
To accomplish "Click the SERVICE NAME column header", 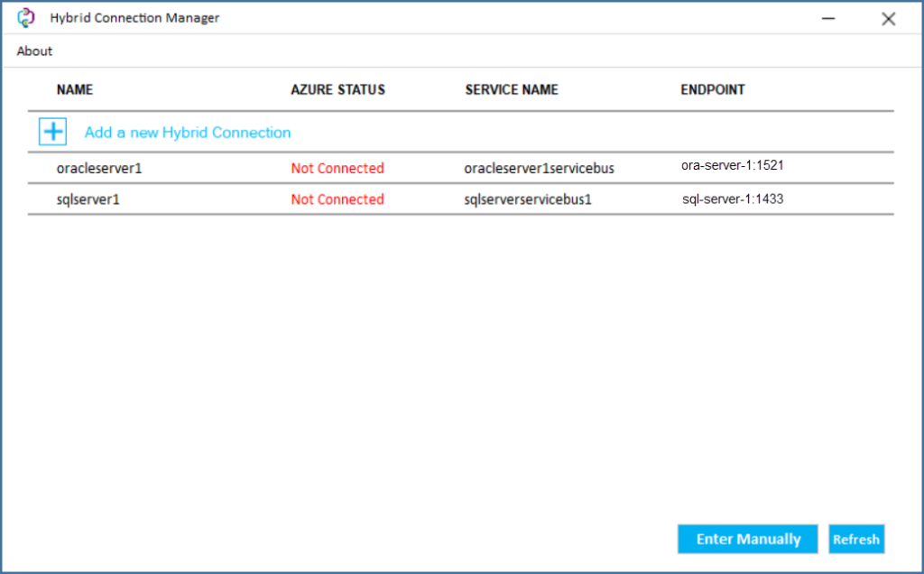I will click(511, 89).
